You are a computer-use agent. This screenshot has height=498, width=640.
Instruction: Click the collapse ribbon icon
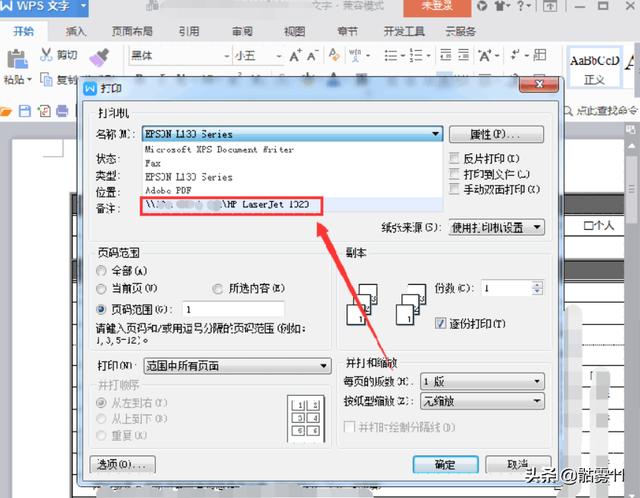(x=550, y=6)
